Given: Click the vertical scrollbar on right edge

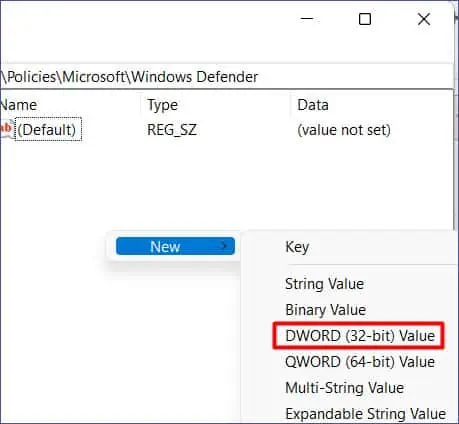Looking at the screenshot, I should tap(456, 160).
